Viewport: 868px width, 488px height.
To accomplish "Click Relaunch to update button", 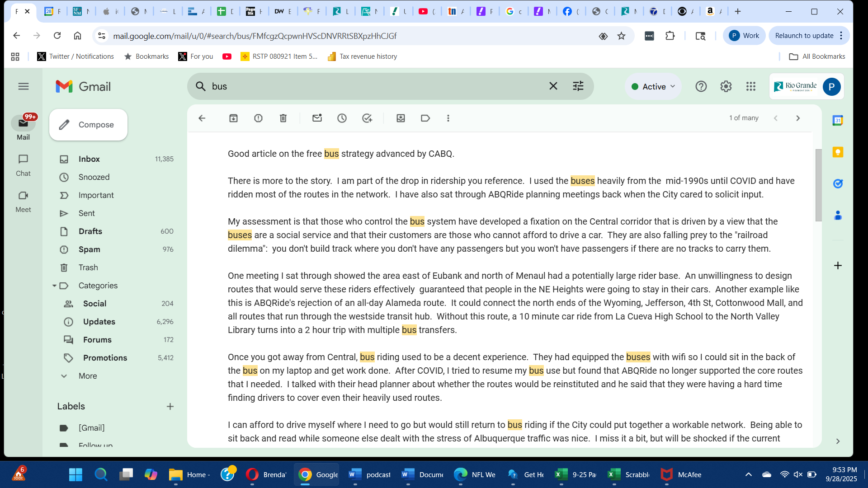I will click(x=804, y=36).
